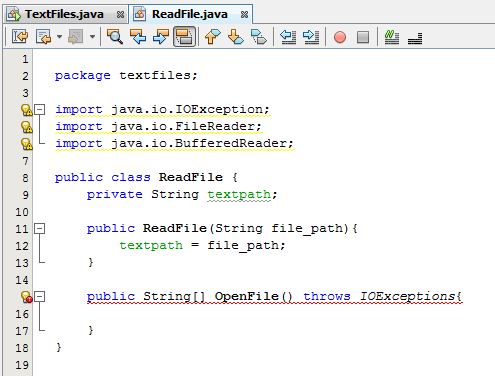The image size is (495, 376).
Task: Click the Forward navigation icon
Action: [x=76, y=36]
